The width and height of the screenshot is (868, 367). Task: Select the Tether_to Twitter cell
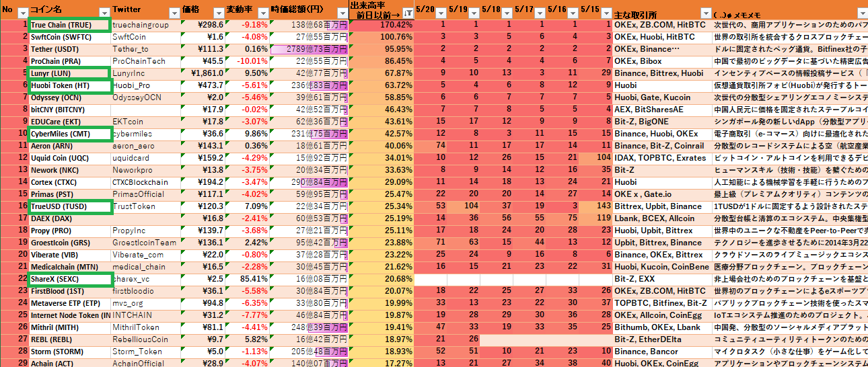[145, 49]
